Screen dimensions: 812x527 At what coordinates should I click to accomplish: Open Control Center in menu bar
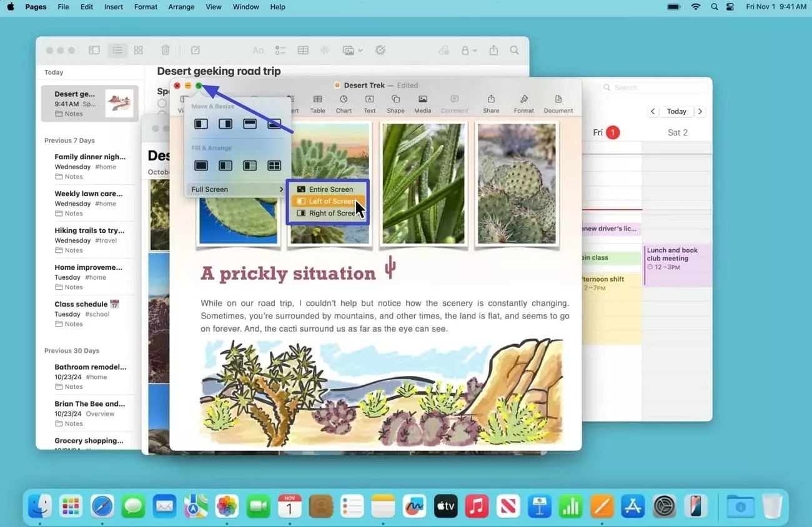(731, 7)
